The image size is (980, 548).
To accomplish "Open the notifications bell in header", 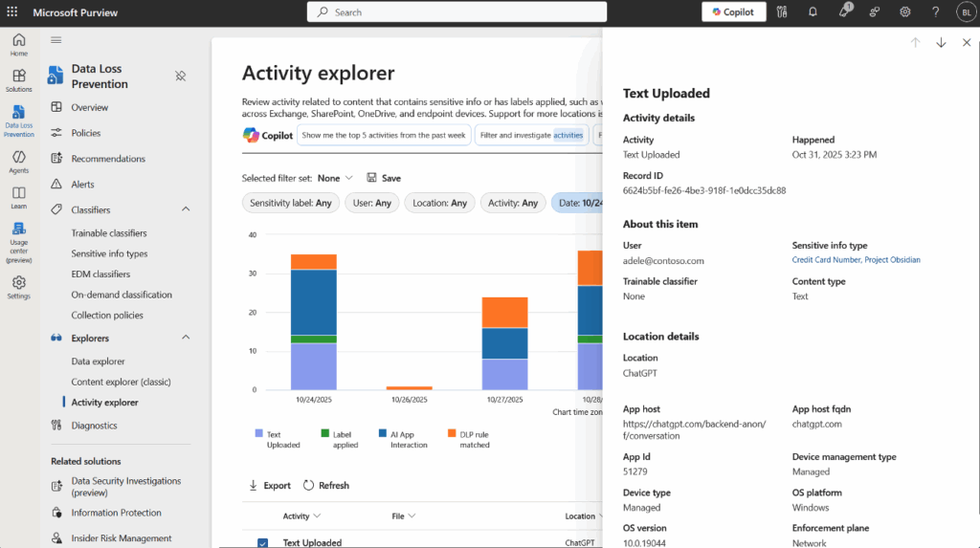I will [x=813, y=12].
